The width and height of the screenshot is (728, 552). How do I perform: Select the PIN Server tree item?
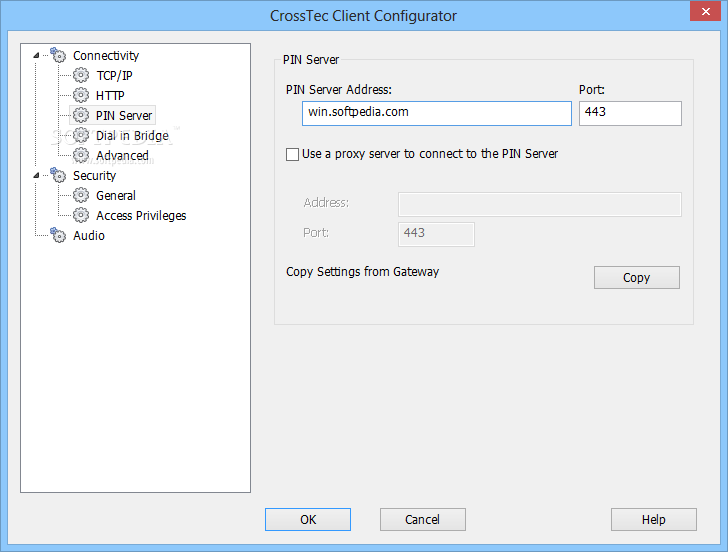pos(124,115)
